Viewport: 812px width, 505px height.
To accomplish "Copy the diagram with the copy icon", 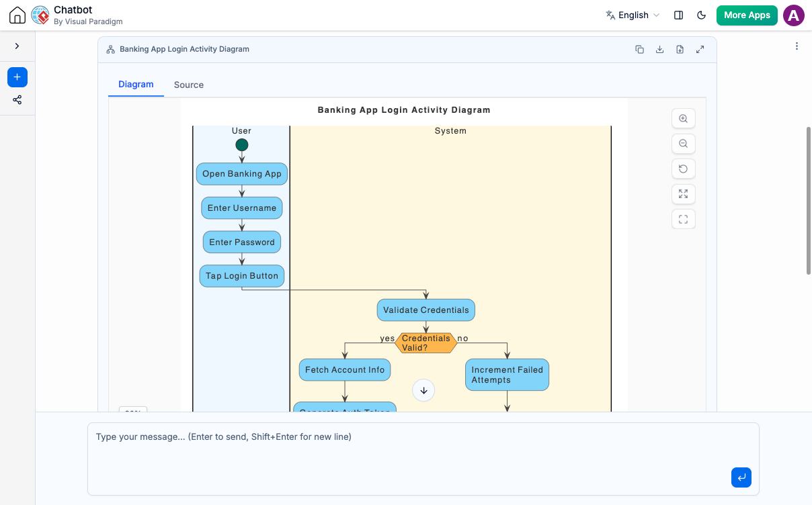I will (x=640, y=49).
